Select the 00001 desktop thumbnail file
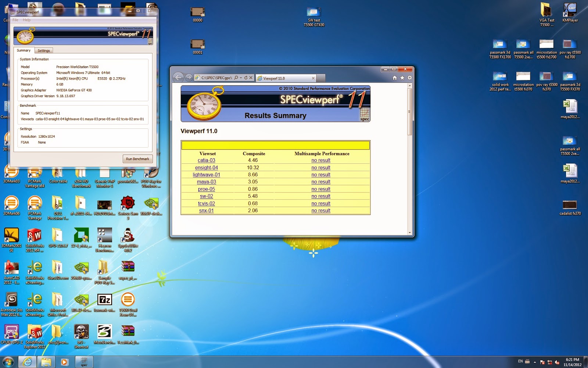The image size is (588, 368). pos(198,47)
